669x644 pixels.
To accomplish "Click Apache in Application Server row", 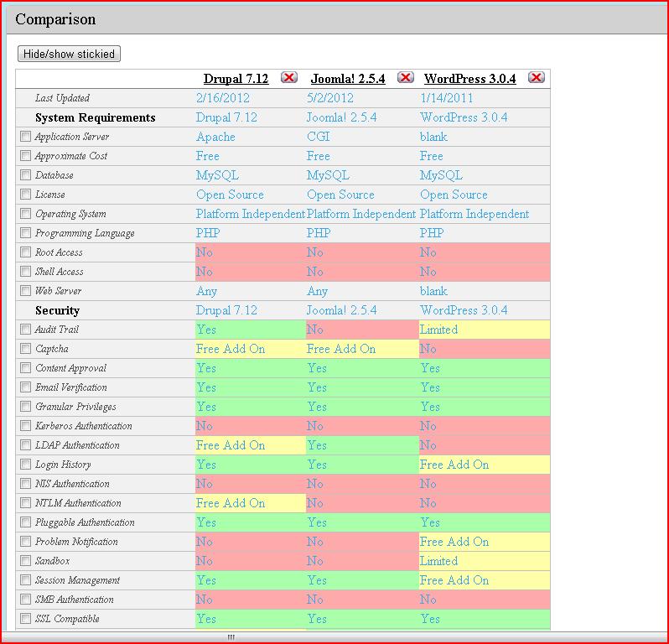I will coord(215,137).
